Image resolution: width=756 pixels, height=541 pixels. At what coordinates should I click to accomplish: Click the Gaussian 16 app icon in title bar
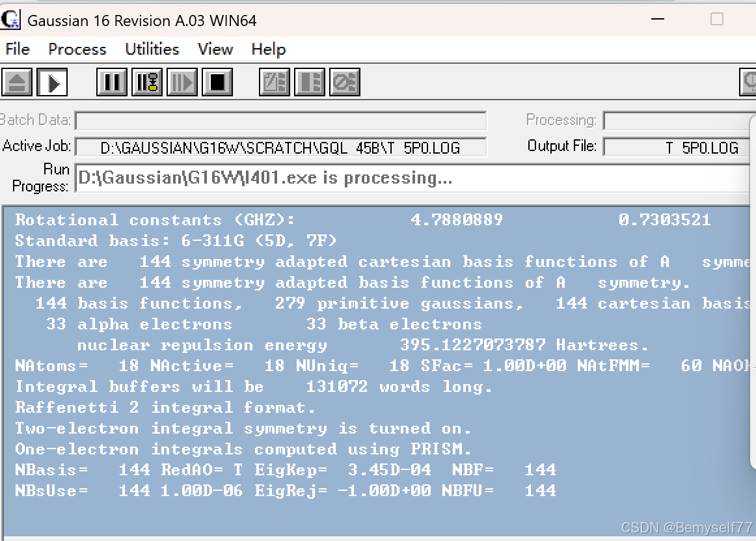click(x=10, y=20)
